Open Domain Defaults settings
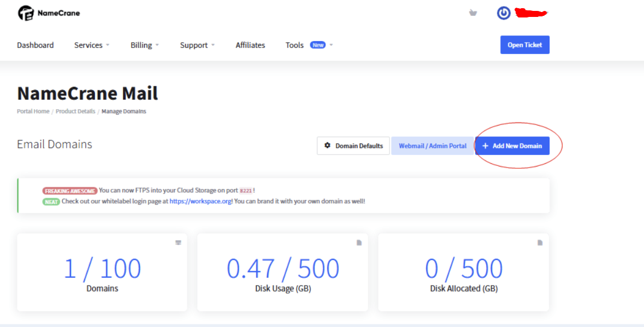The image size is (644, 327). click(x=353, y=146)
